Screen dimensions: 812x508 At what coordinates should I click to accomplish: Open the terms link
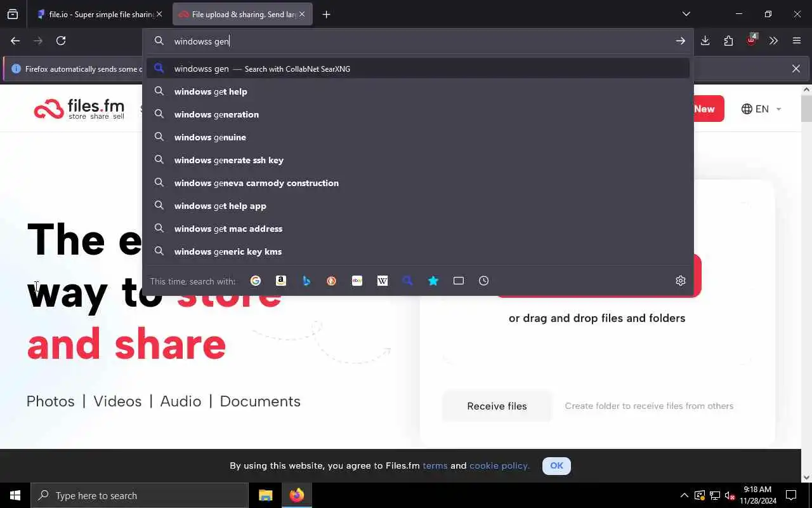pyautogui.click(x=435, y=465)
